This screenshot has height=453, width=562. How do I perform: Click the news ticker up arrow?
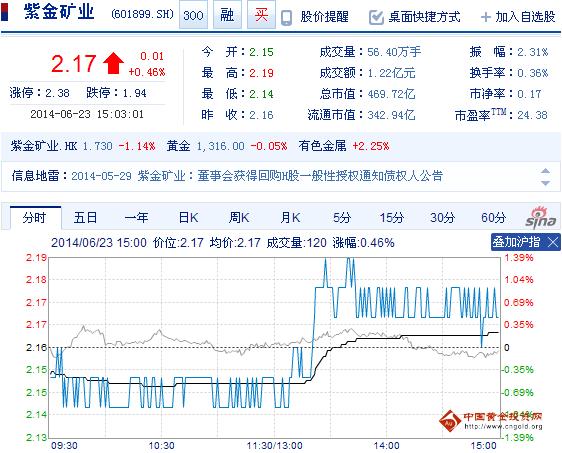[546, 171]
